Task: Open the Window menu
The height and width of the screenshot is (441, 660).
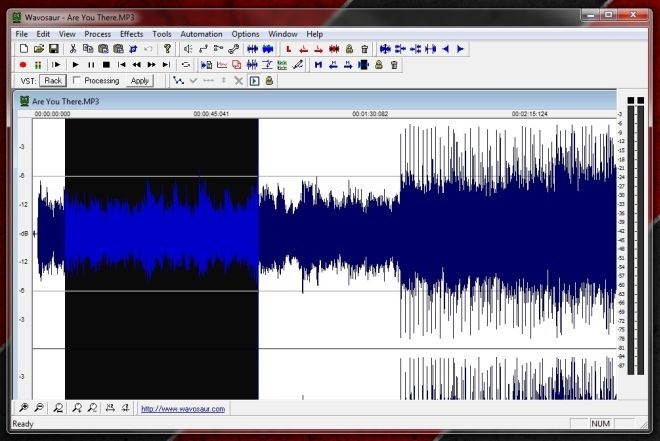Action: pos(283,34)
